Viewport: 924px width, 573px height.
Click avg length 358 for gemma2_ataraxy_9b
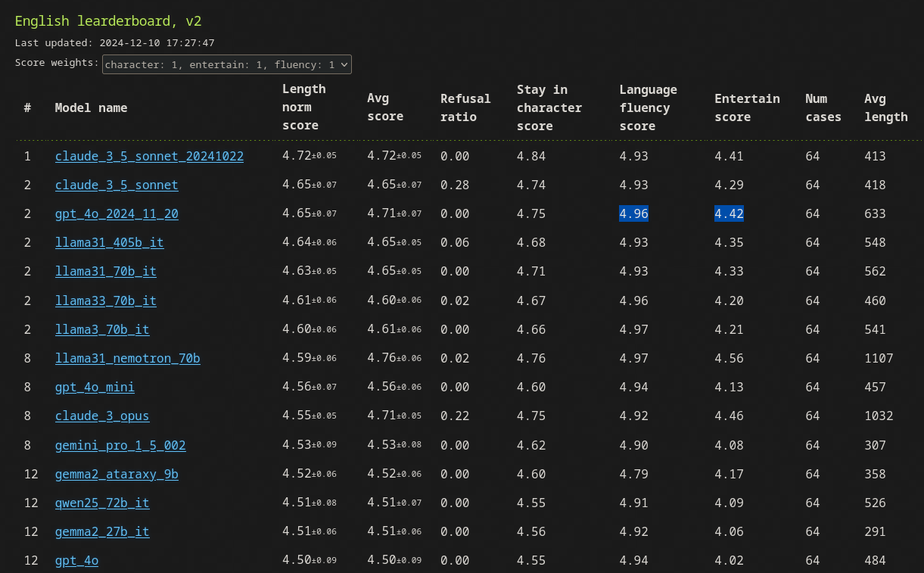coord(875,474)
